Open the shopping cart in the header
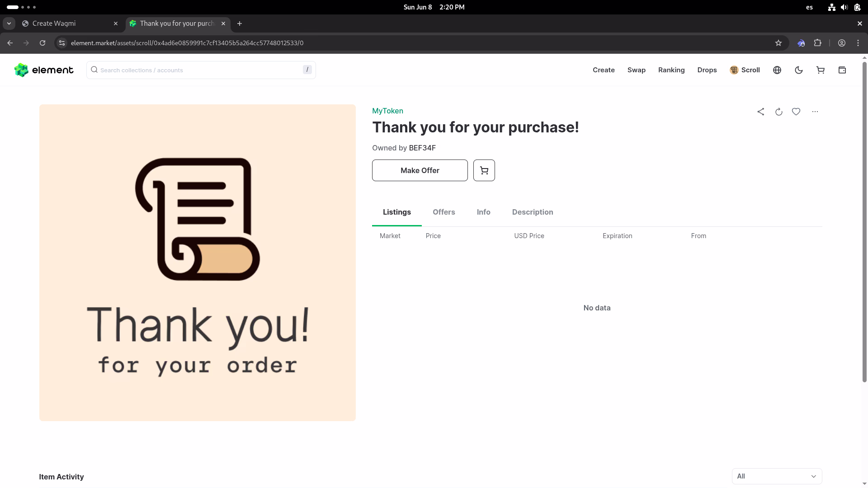868x488 pixels. 820,70
